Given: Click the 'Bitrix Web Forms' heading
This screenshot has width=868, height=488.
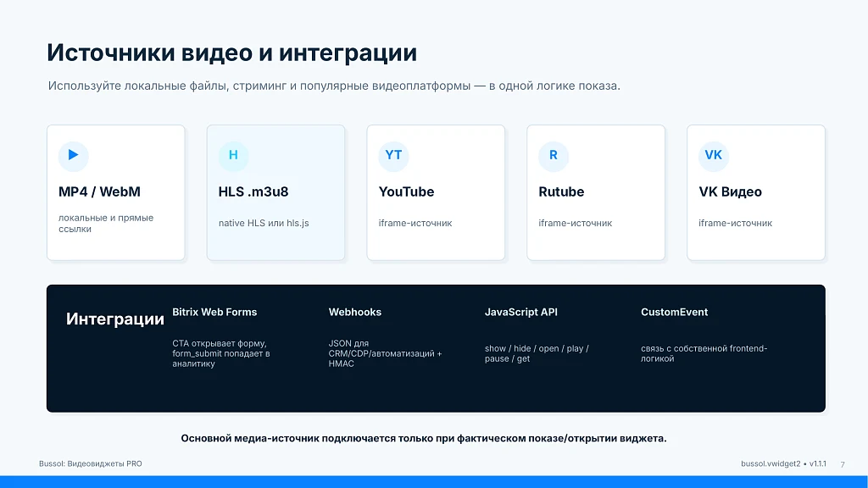Looking at the screenshot, I should [214, 312].
